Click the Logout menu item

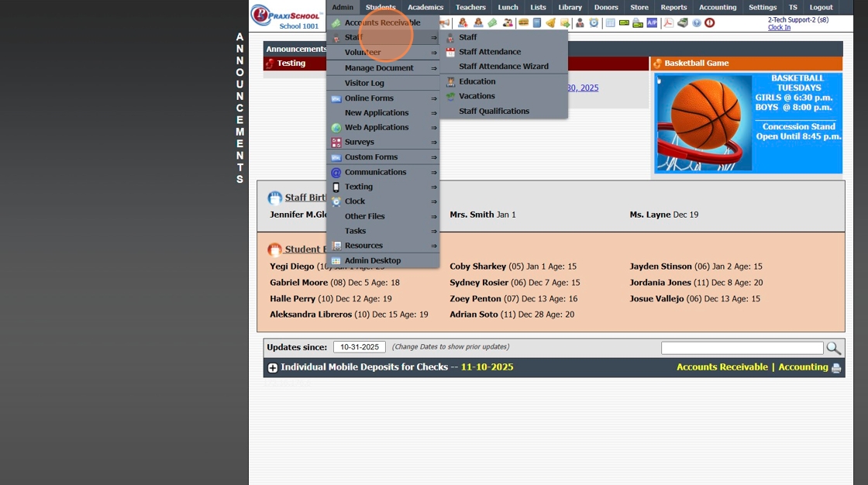(821, 7)
